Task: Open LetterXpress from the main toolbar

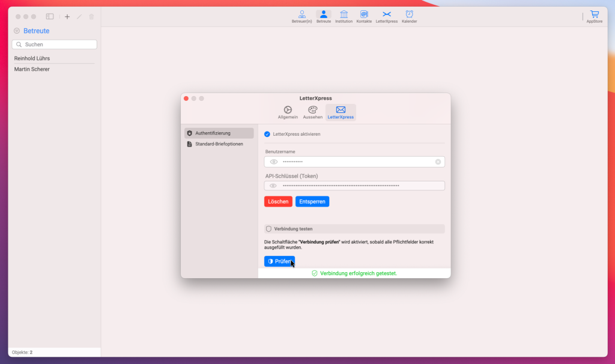Action: [387, 17]
